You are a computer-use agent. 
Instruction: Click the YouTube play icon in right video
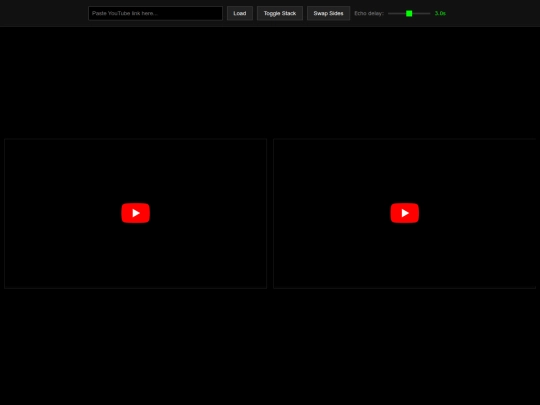(x=404, y=213)
